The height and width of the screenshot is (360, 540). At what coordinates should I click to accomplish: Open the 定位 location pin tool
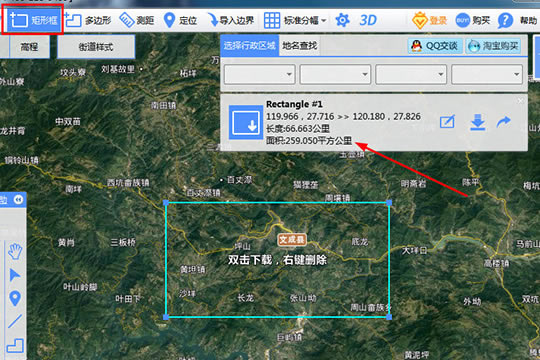tap(180, 20)
